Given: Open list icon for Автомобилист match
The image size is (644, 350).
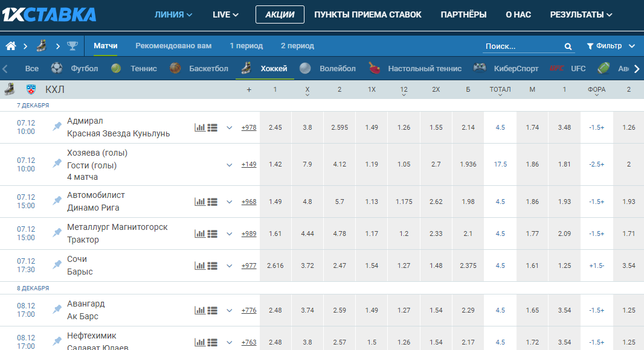Looking at the screenshot, I should pos(212,202).
